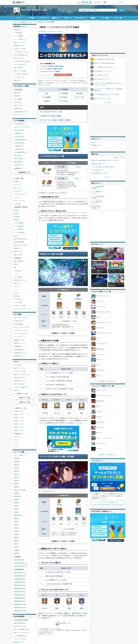The width and height of the screenshot is (138, 644).
Task: Click the モンスターハンターワイルズ game icon
Action: tap(93, 396)
